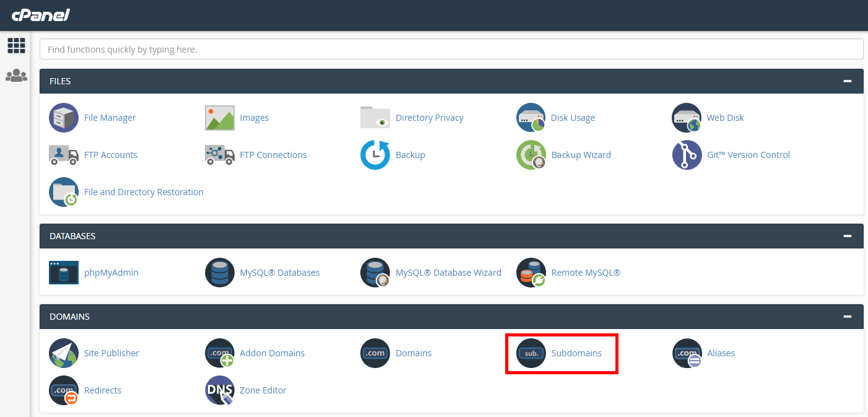The image size is (868, 417).
Task: Click the Redirects icon
Action: [64, 390]
